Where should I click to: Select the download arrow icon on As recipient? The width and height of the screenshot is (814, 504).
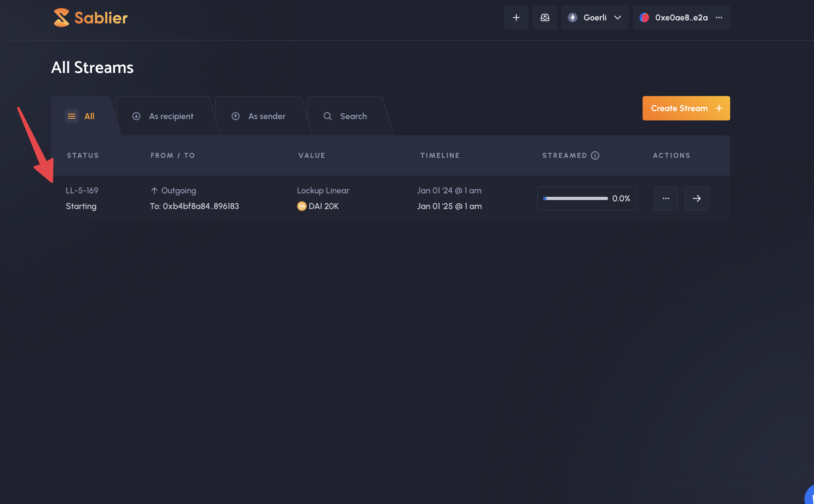tap(137, 116)
